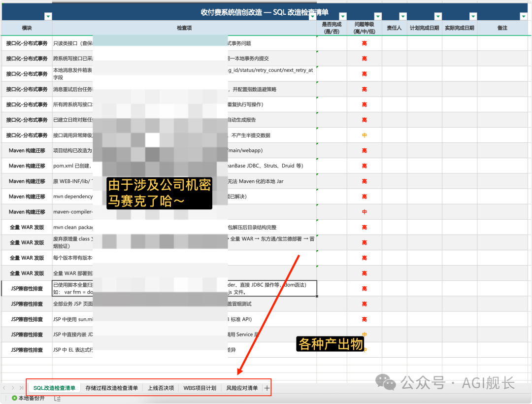This screenshot has width=532, height=404.
Task: Open the 风险应对清单 sheet tab
Action: click(x=242, y=388)
